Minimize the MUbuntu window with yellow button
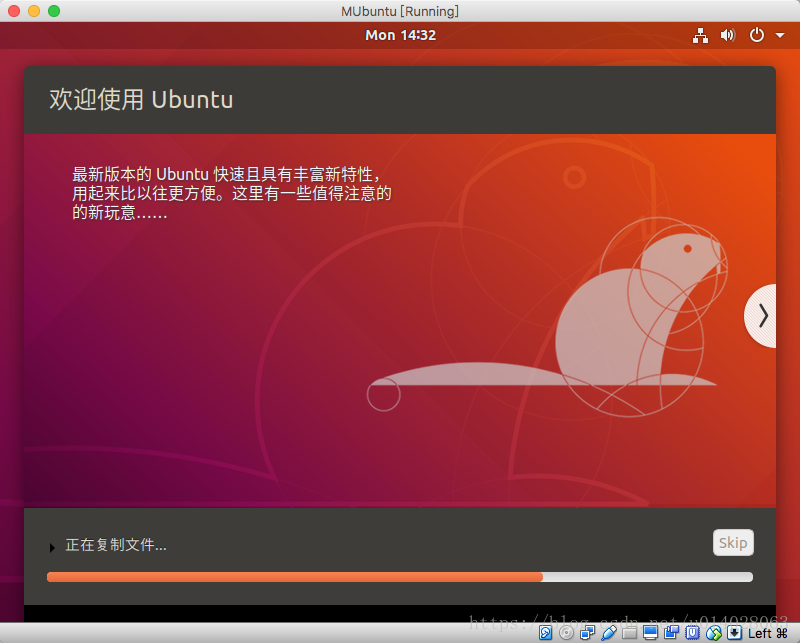This screenshot has width=800, height=643. coord(34,11)
